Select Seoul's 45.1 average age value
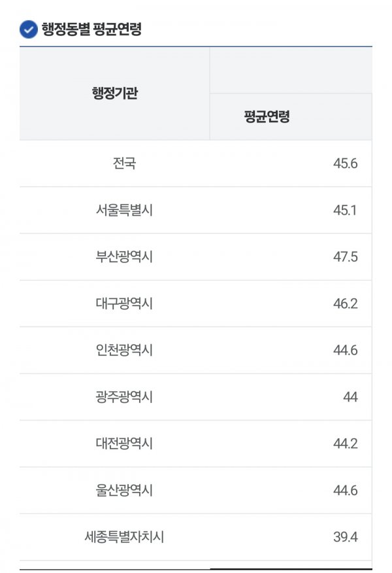Viewport: 392px width, 573px height. coord(345,210)
